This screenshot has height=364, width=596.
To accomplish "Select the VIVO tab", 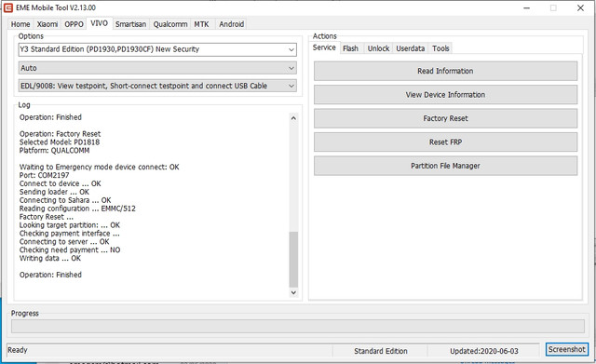I will tap(100, 23).
